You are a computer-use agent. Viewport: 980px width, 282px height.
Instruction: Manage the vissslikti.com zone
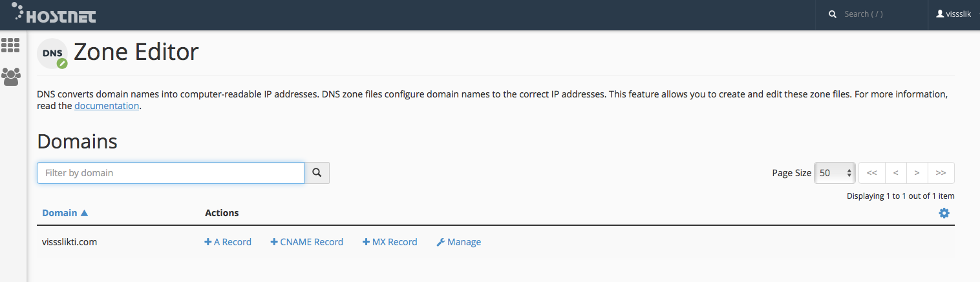click(x=459, y=242)
